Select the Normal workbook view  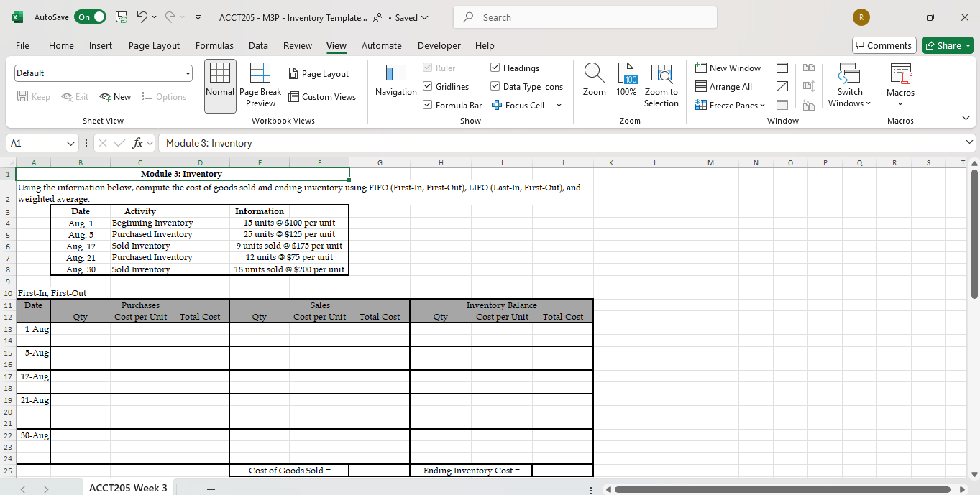point(220,85)
